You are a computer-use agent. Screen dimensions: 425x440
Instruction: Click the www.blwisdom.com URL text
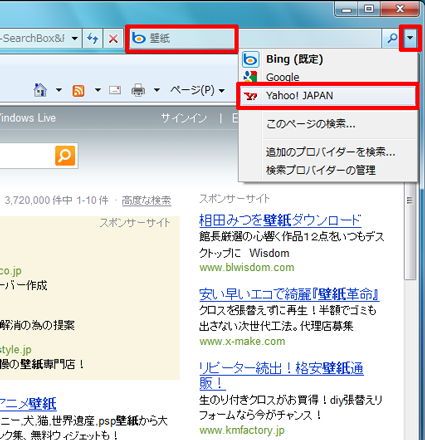[247, 268]
